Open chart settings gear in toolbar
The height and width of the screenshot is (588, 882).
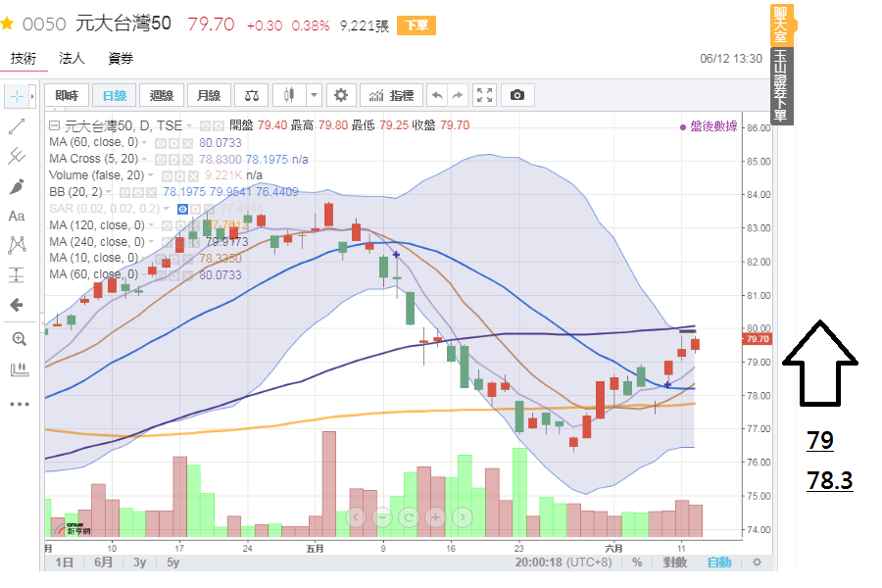(341, 96)
